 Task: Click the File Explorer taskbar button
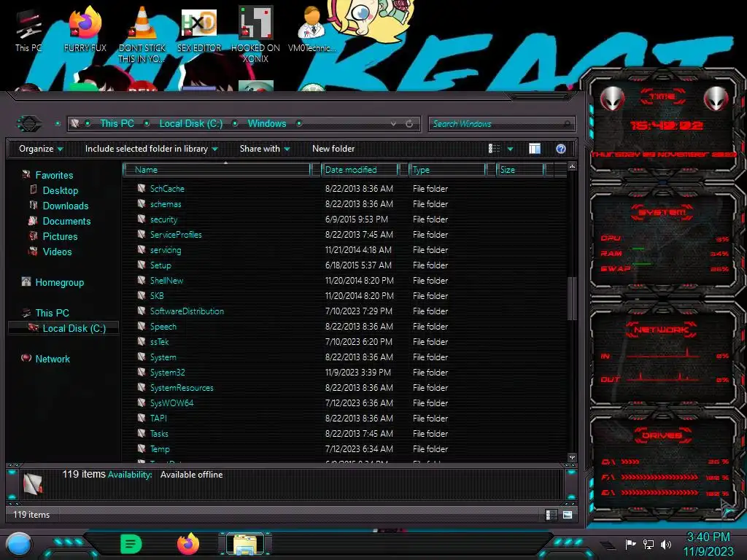[245, 544]
